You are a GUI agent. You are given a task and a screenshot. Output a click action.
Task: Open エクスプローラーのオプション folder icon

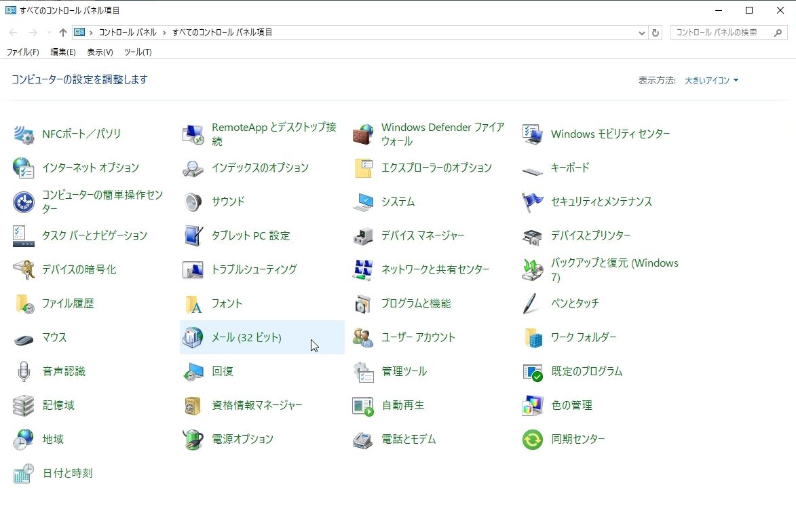362,168
